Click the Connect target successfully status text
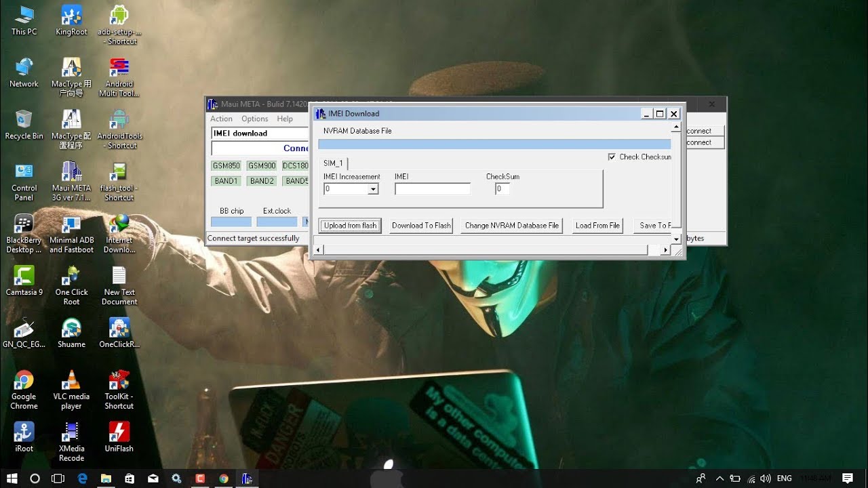 coord(253,239)
